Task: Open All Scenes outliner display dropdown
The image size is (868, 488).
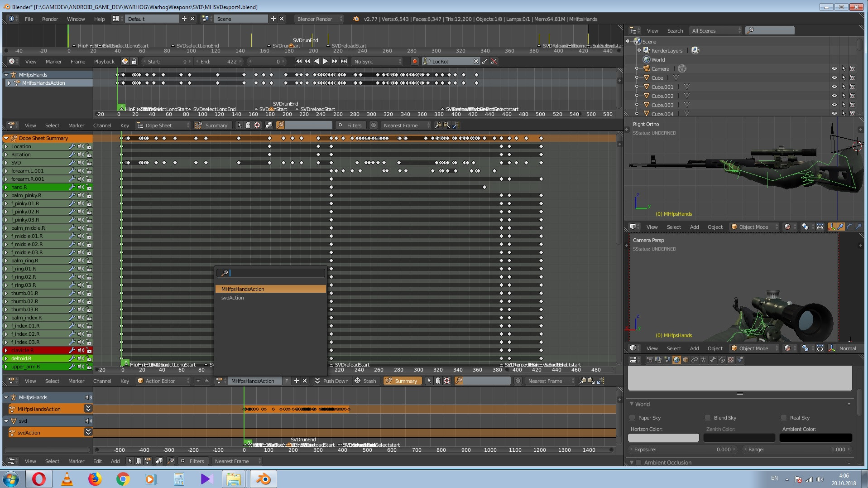Action: 716,31
